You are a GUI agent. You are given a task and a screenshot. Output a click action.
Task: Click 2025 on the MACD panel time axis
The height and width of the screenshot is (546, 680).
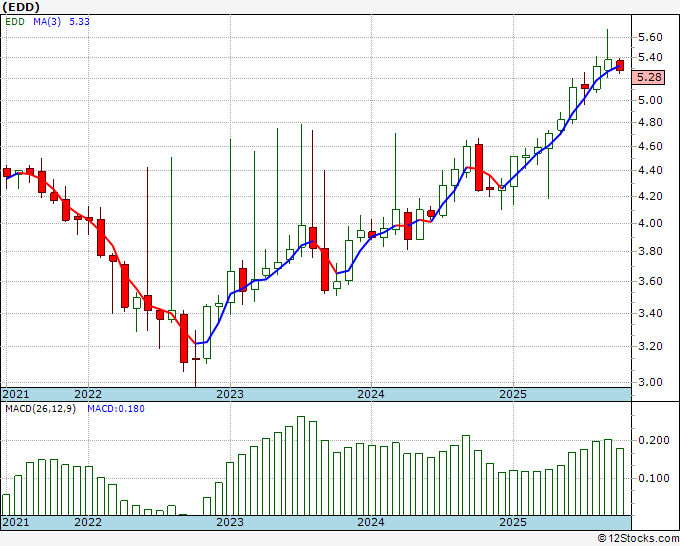(x=512, y=522)
